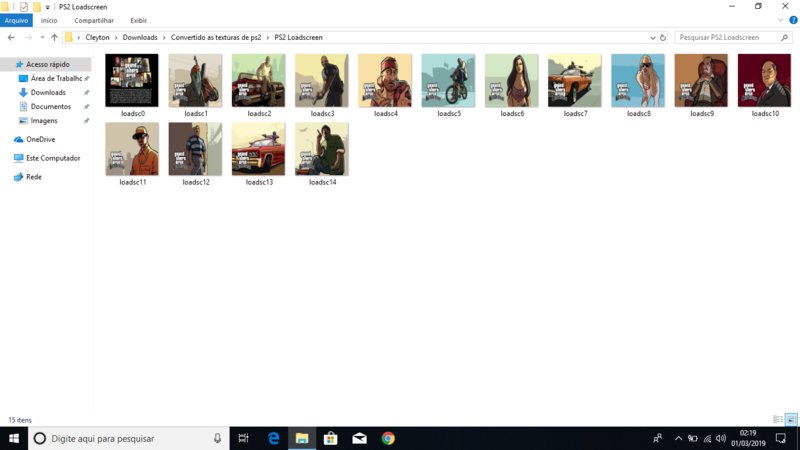The image size is (800, 450).
Task: Select the loadsc11 thumbnail
Action: click(132, 149)
